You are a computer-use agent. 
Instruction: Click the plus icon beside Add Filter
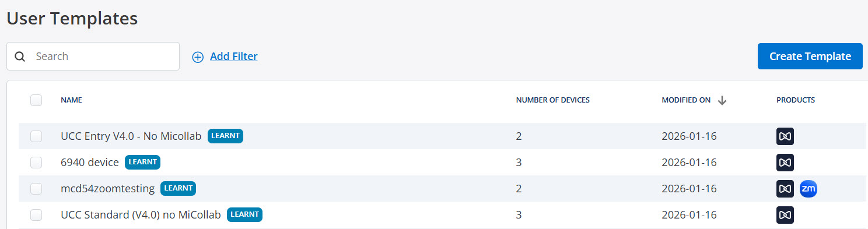[198, 57]
